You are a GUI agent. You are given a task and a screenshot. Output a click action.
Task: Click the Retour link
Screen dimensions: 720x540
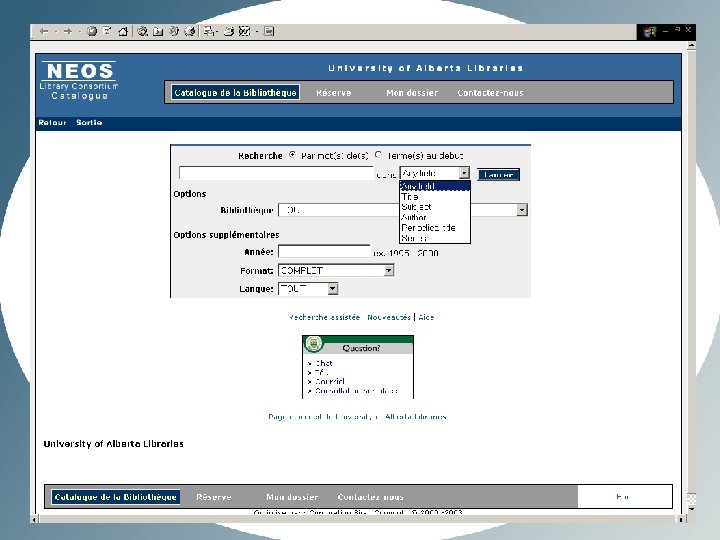(52, 123)
